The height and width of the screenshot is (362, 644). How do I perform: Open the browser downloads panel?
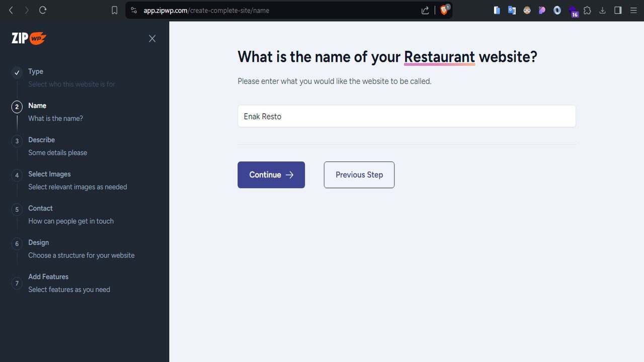coord(602,10)
